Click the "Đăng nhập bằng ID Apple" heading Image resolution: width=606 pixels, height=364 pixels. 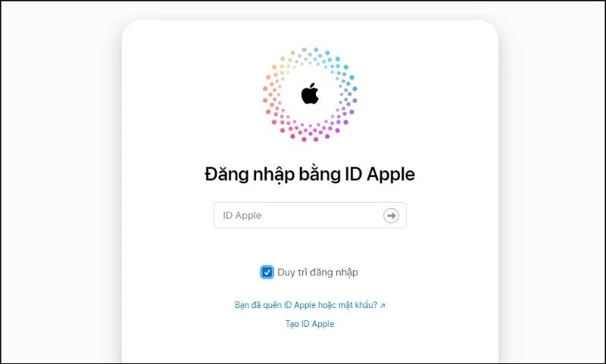click(310, 175)
